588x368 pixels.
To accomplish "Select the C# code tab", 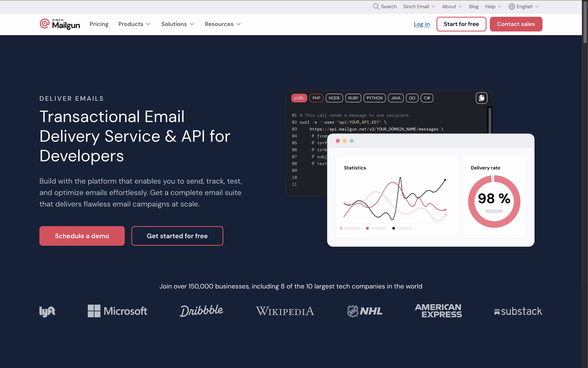I will coord(427,98).
